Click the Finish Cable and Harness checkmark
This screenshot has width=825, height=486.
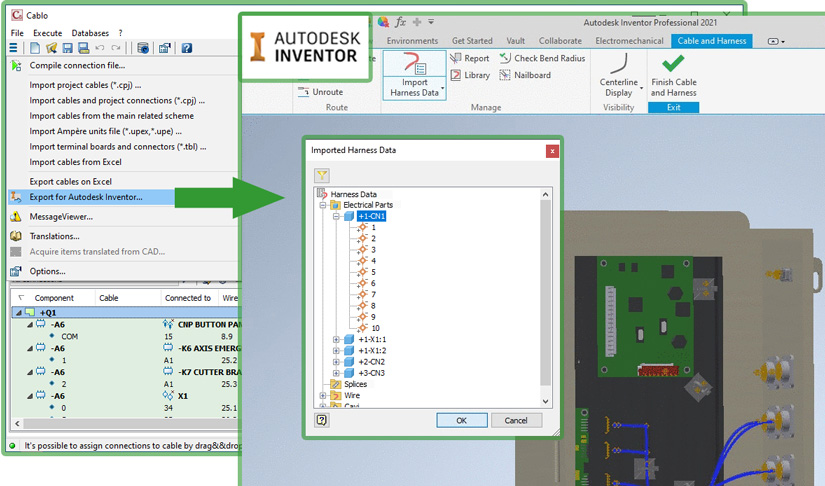coord(673,63)
